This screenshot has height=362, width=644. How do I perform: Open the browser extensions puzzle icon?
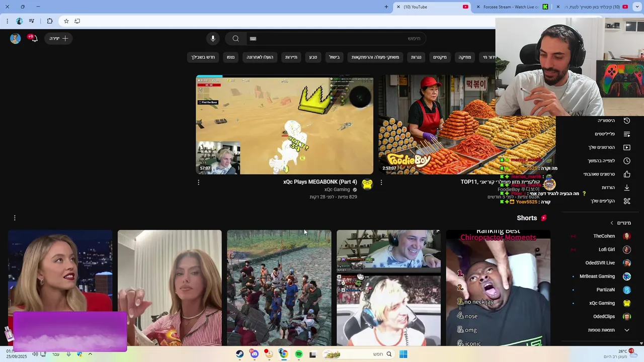click(50, 21)
